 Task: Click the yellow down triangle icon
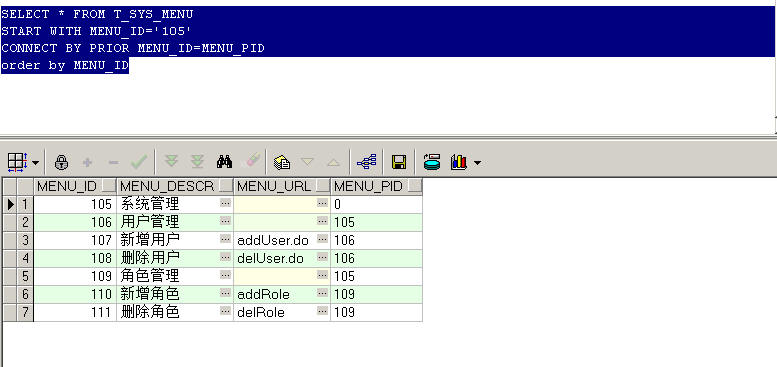click(x=308, y=162)
